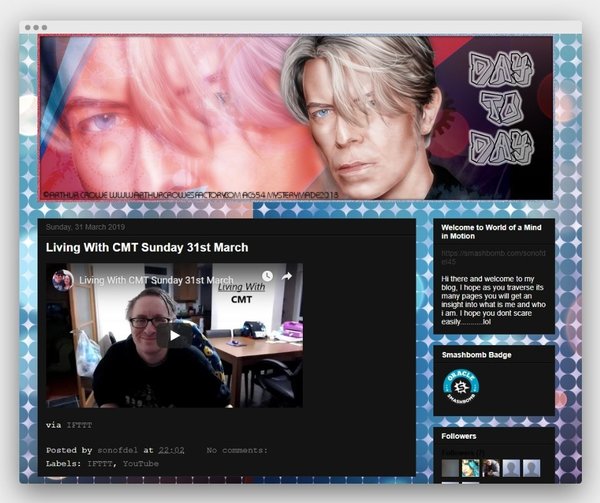Select the IFTTT label
600x503 pixels.
pyautogui.click(x=100, y=464)
